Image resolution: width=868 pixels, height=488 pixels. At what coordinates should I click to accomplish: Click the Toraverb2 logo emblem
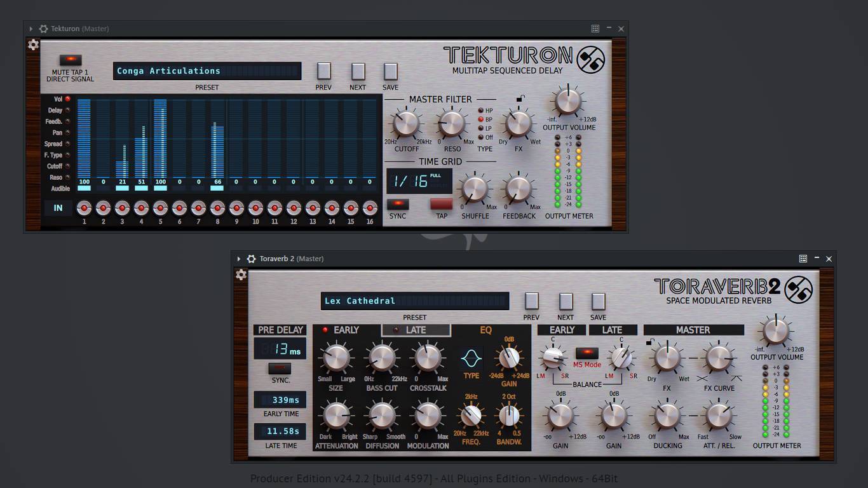pos(799,290)
